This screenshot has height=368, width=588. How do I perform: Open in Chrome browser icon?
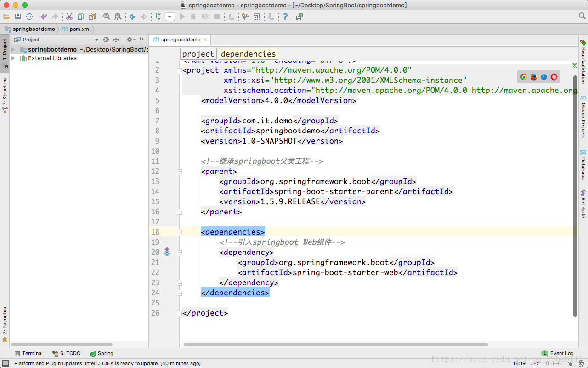coord(523,77)
